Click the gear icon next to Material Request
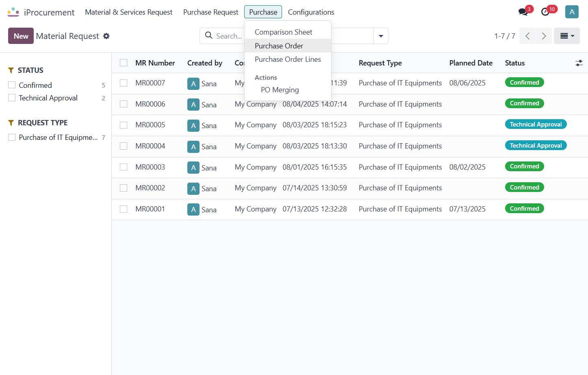Screen dimensions: 588x375 (106, 36)
